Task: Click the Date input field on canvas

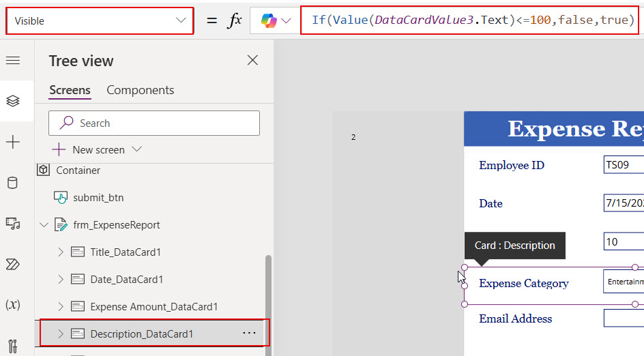Action: pyautogui.click(x=624, y=203)
